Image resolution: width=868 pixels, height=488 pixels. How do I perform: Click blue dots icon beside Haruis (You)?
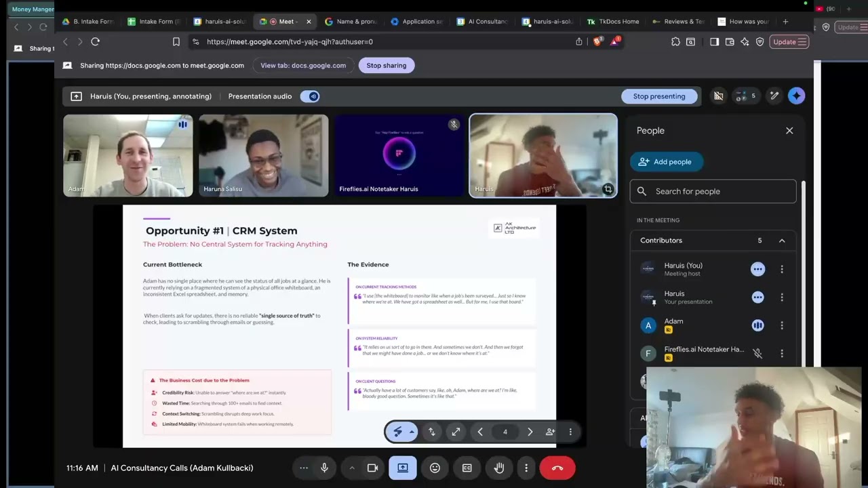point(757,269)
